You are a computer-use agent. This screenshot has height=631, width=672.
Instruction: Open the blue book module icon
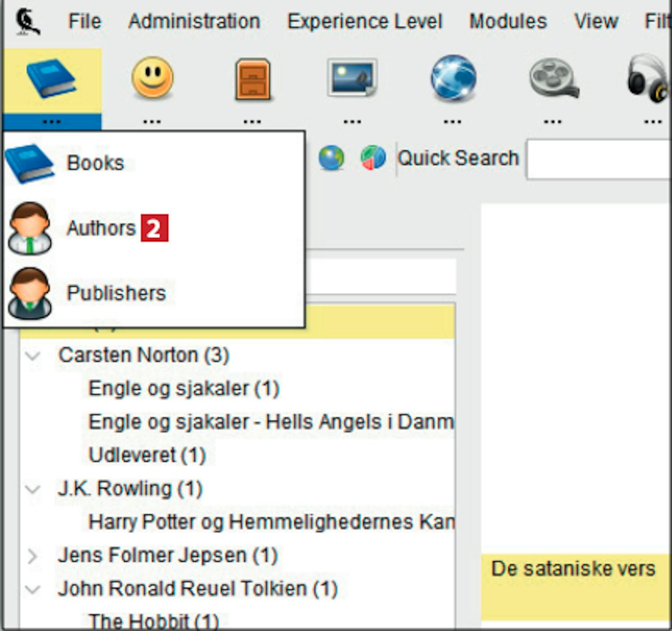coord(51,78)
